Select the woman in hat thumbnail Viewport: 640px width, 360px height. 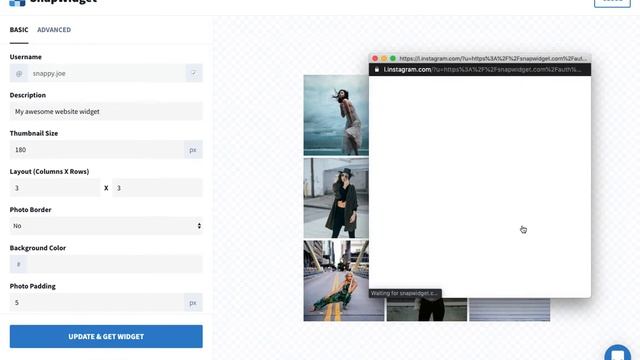(336, 198)
